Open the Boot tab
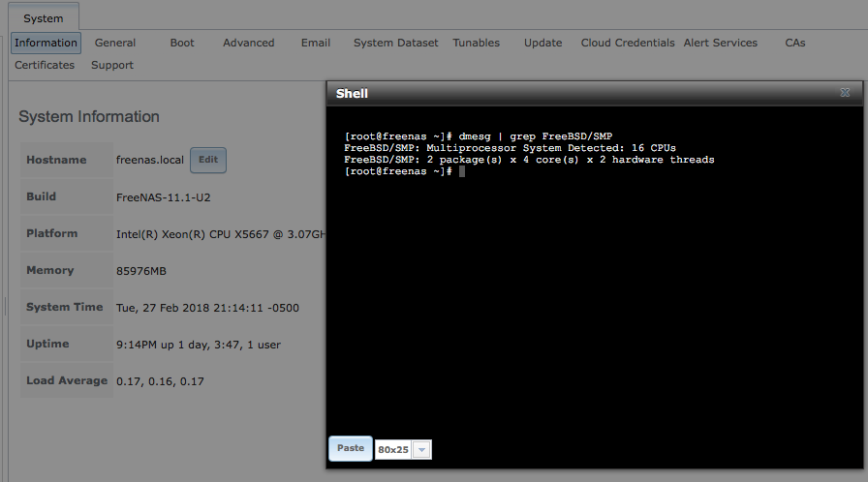The width and height of the screenshot is (868, 482). [182, 43]
